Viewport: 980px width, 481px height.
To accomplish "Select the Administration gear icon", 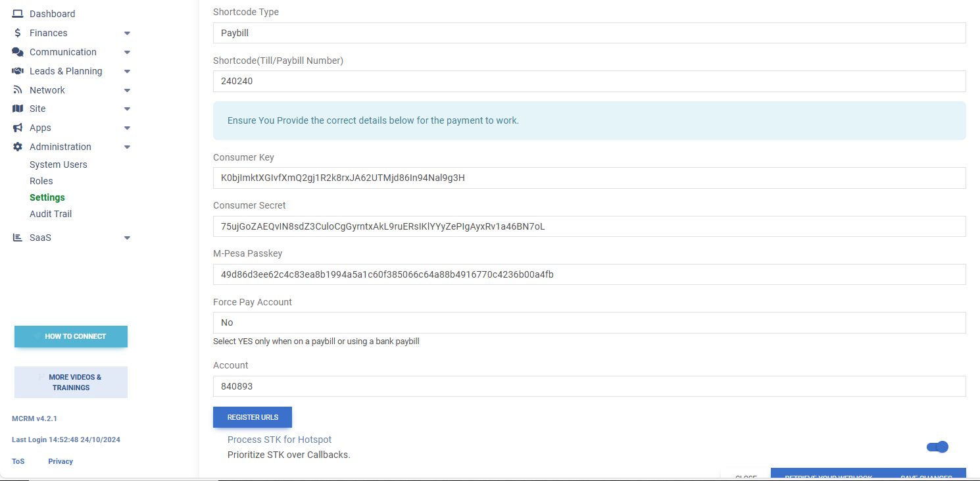I will pos(18,146).
